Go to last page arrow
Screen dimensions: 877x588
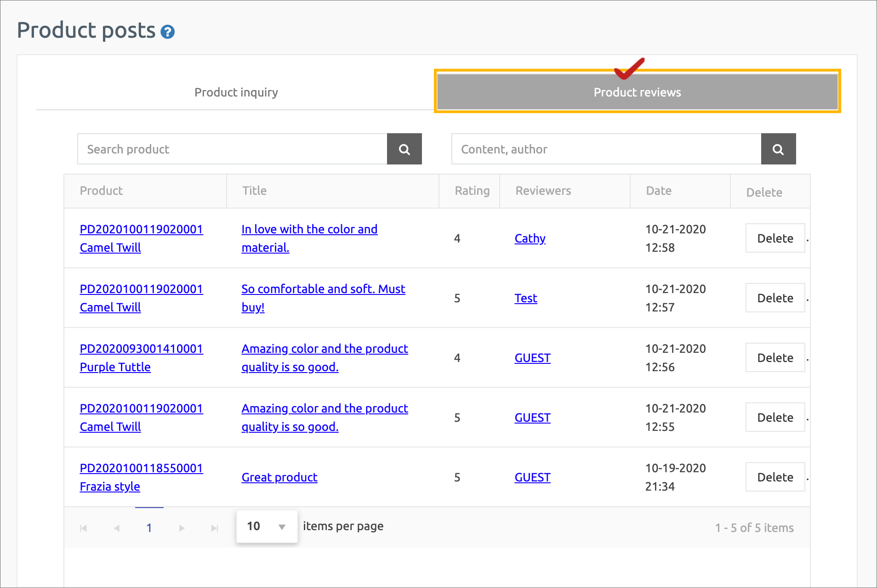pos(214,528)
